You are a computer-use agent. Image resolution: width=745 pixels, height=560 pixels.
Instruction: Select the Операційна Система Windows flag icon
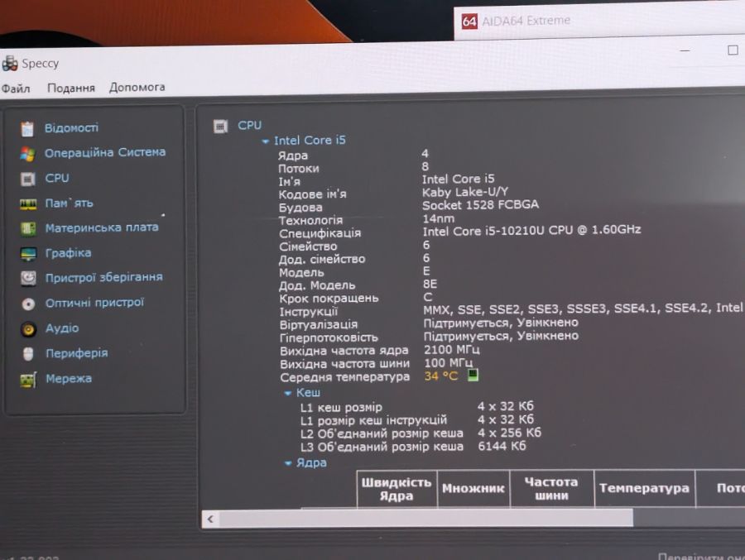point(27,153)
